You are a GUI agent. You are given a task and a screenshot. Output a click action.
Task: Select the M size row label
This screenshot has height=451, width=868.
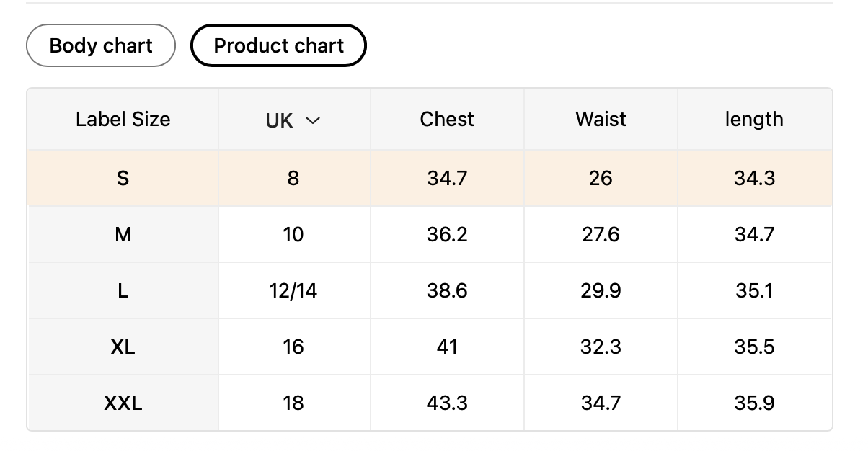coord(123,234)
